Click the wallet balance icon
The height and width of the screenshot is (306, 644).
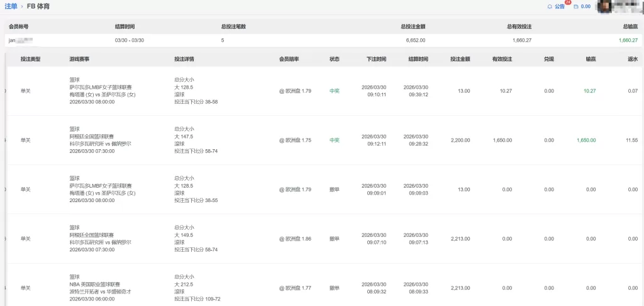575,6
